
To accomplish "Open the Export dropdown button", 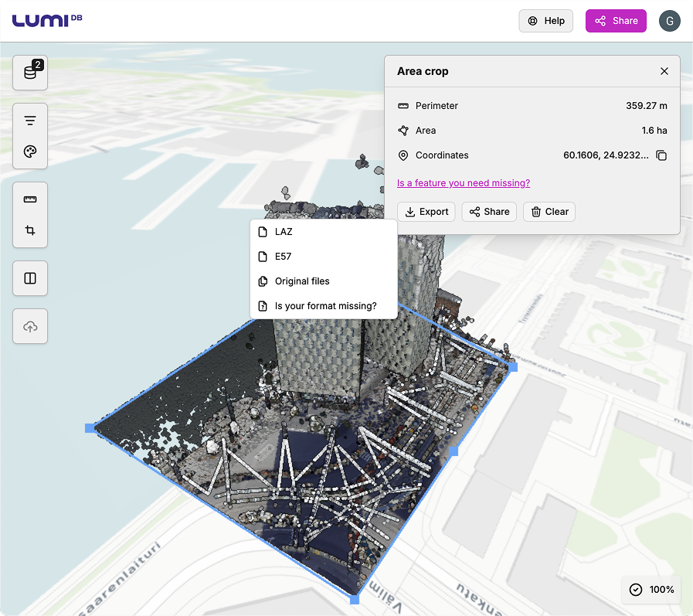I will click(426, 212).
